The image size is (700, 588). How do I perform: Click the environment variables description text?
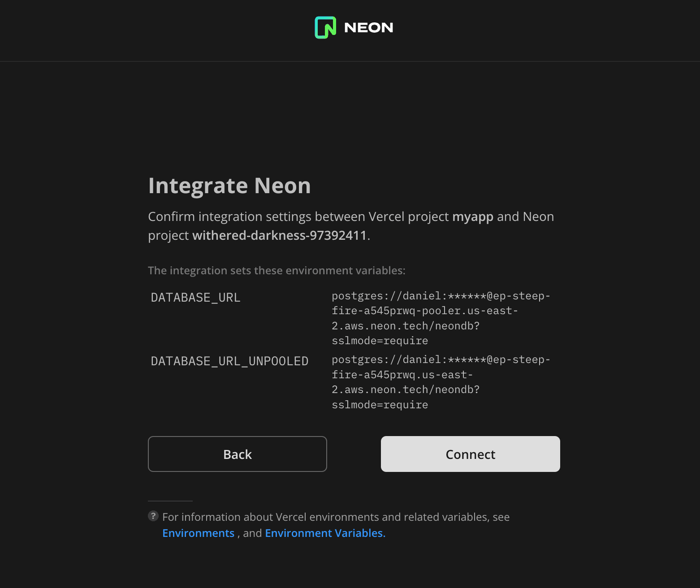[277, 270]
